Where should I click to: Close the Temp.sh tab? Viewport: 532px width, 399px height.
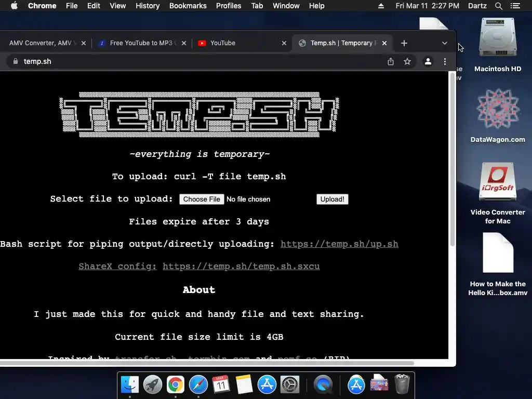(x=384, y=43)
